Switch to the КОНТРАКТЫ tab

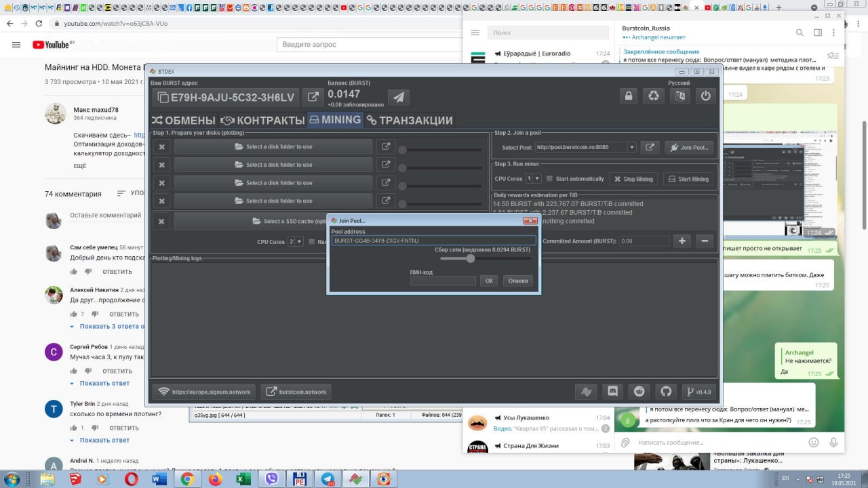pyautogui.click(x=262, y=120)
